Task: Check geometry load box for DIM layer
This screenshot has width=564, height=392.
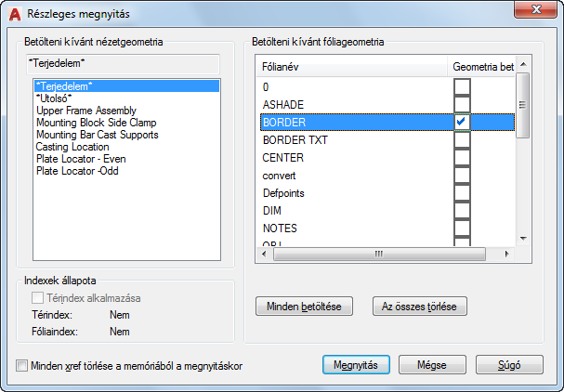Action: click(x=462, y=210)
